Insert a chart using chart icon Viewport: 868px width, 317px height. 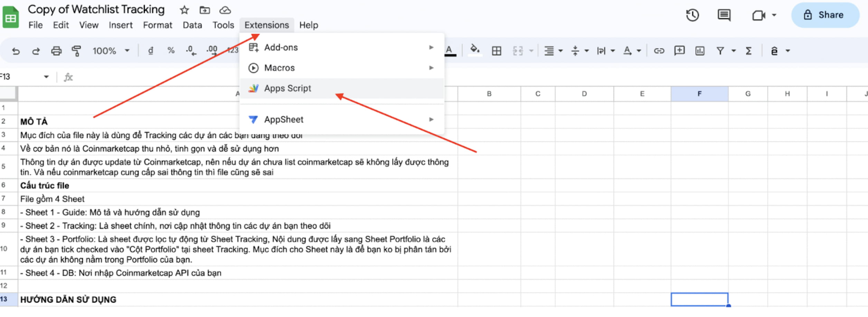tap(700, 51)
